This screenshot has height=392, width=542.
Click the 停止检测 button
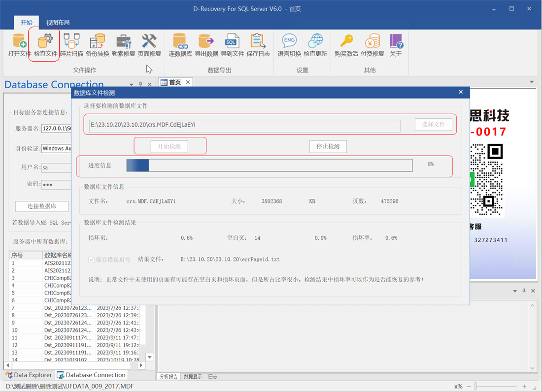point(328,146)
